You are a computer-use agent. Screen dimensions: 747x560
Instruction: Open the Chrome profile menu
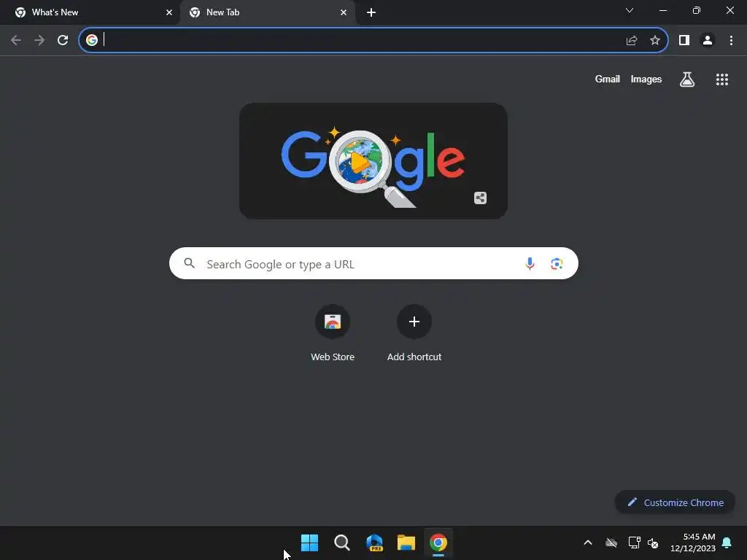708,41
